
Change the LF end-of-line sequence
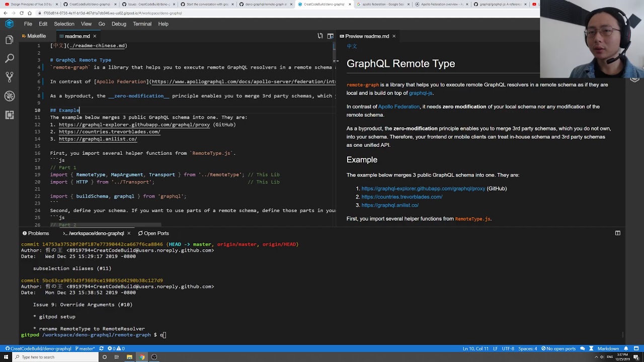[496, 348]
